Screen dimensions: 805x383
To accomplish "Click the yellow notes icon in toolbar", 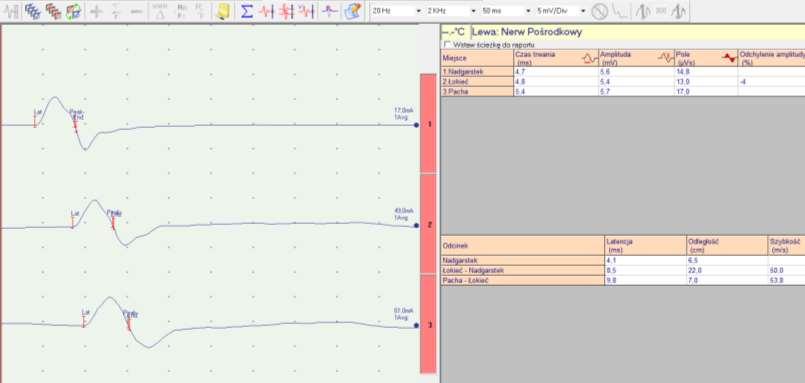I will (x=222, y=11).
